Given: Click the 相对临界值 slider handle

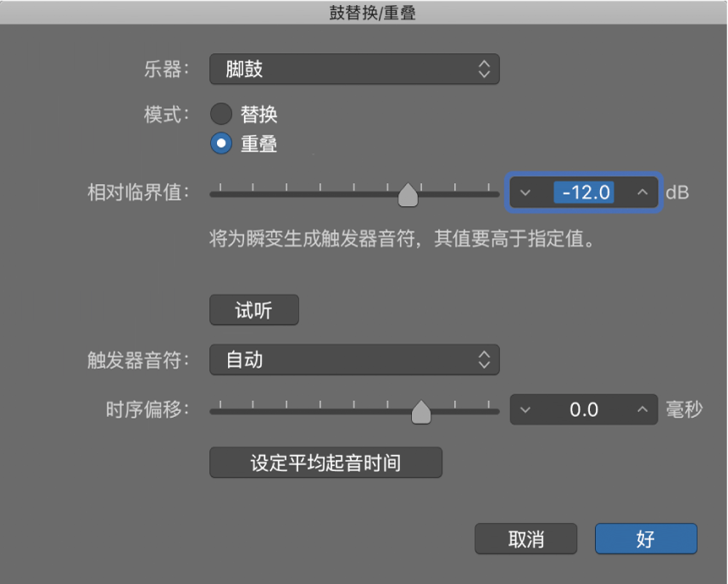Looking at the screenshot, I should pos(408,194).
